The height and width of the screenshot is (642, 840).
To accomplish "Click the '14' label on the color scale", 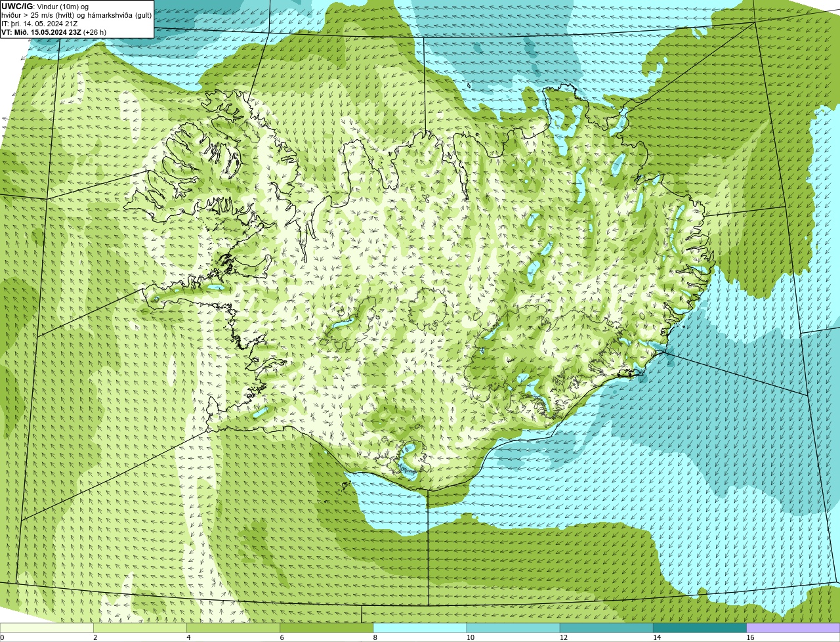I will pos(656,637).
